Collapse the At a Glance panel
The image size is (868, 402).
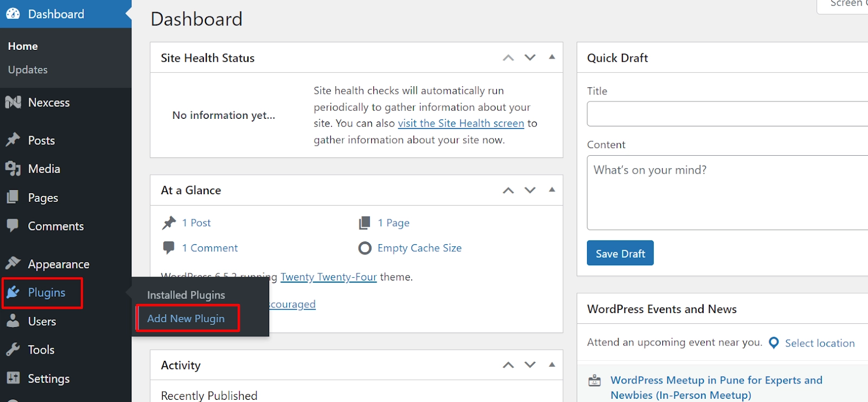click(x=552, y=189)
